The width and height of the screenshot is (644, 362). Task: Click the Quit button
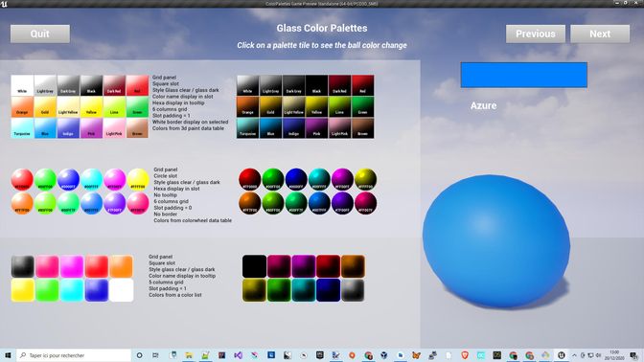point(40,34)
